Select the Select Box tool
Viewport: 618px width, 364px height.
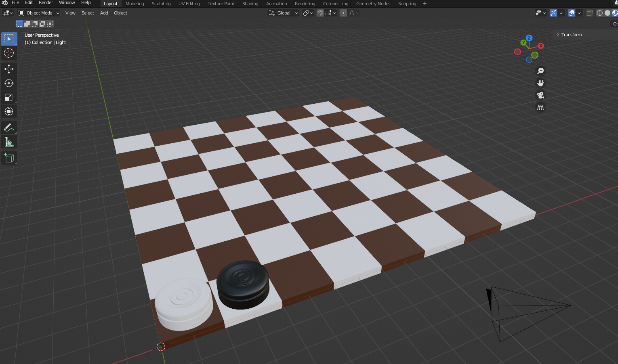coord(9,39)
